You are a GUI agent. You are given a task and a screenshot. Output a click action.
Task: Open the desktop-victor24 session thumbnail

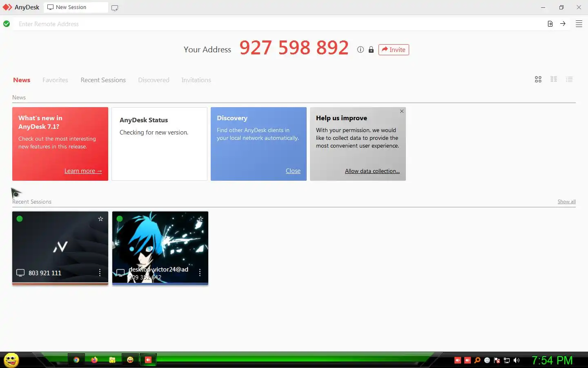(x=160, y=248)
